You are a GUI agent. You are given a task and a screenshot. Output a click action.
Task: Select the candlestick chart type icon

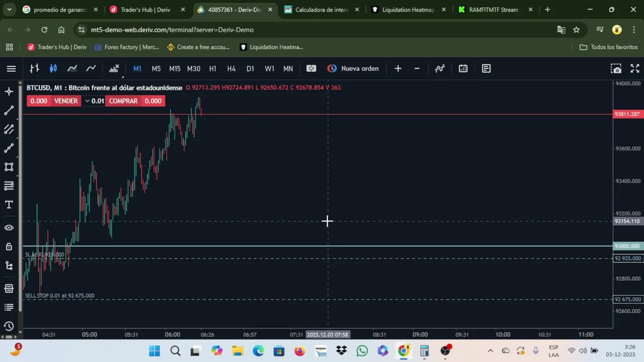53,68
